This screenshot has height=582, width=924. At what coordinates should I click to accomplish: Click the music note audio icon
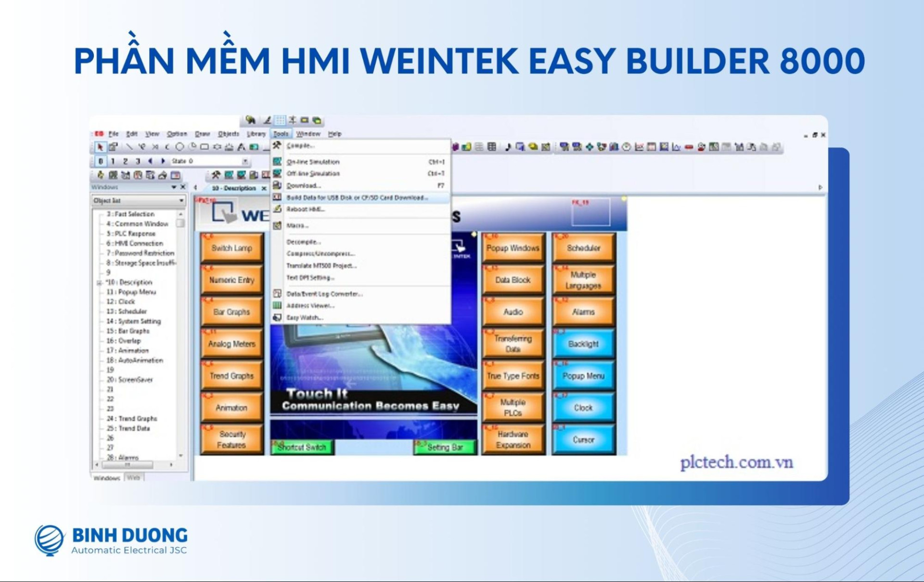(508, 147)
